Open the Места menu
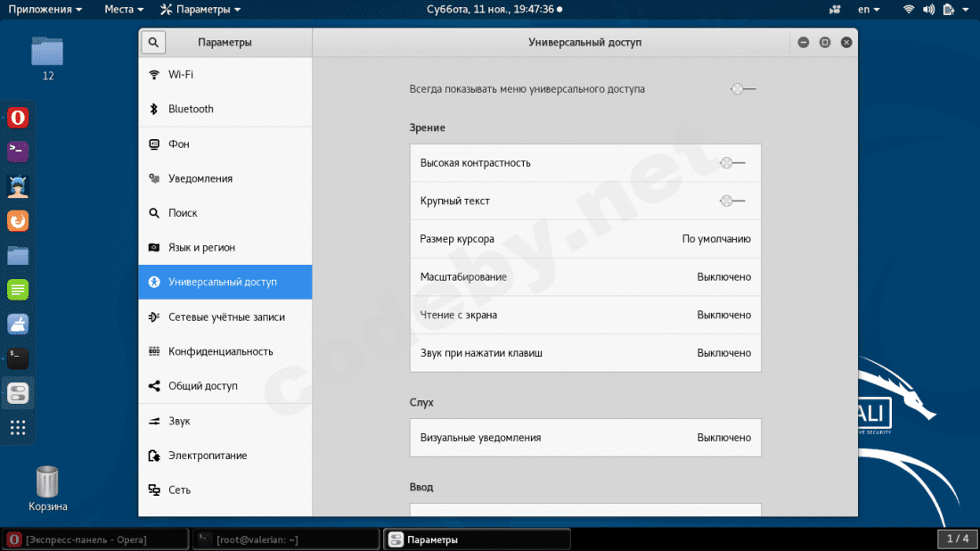 click(x=124, y=10)
